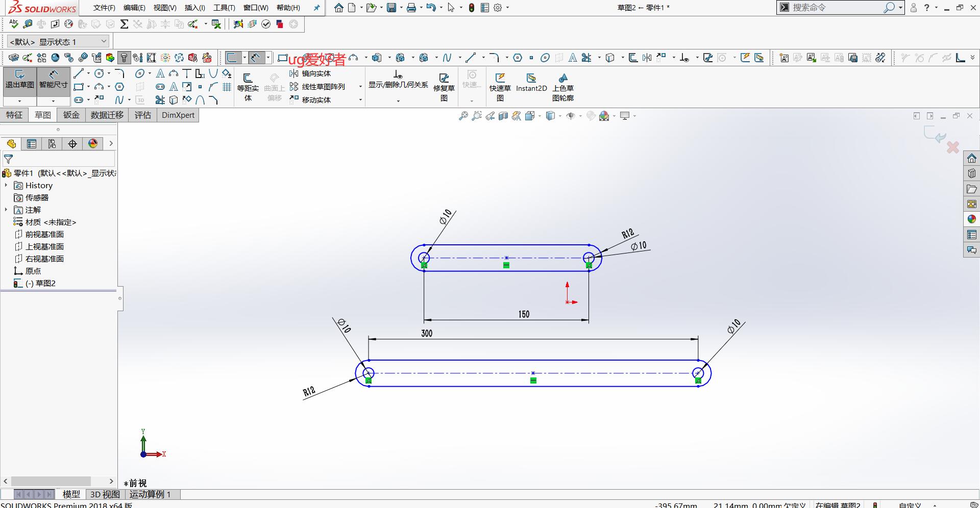
Task: Open the 工具(T) tools menu
Action: pos(224,8)
